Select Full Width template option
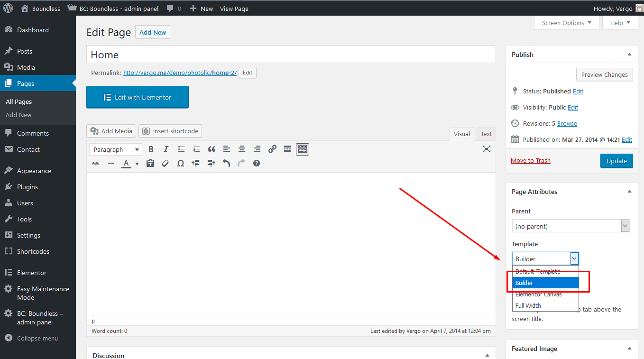The width and height of the screenshot is (644, 359). click(528, 305)
